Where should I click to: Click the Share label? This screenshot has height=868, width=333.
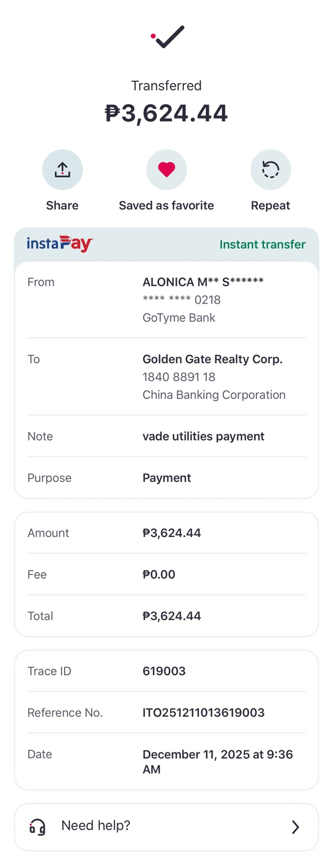point(62,206)
